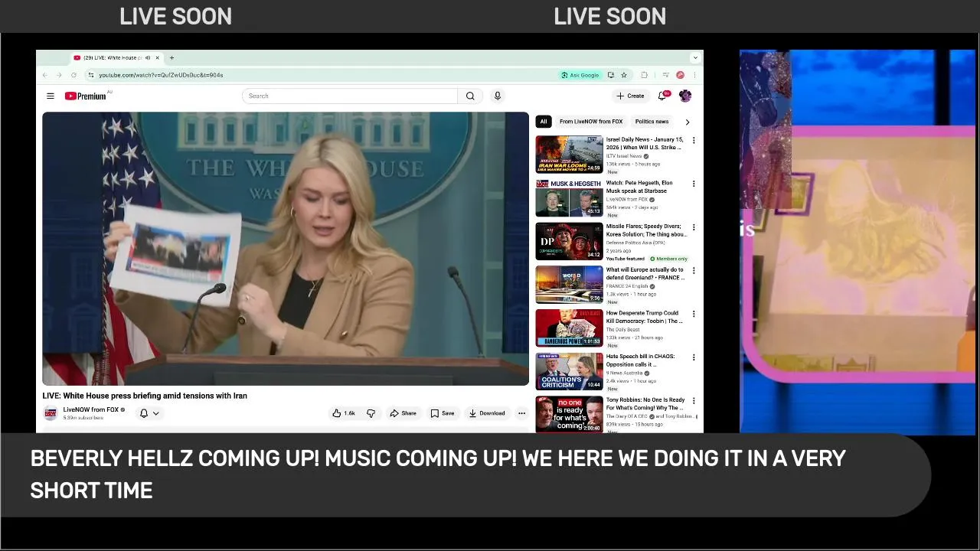Image resolution: width=980 pixels, height=551 pixels.
Task: Select the Politics news chip
Action: 652,122
